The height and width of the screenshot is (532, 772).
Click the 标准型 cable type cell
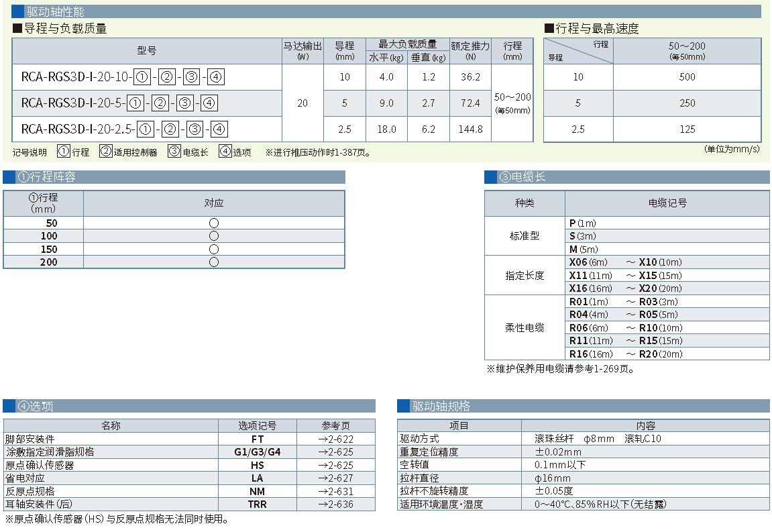tap(525, 236)
